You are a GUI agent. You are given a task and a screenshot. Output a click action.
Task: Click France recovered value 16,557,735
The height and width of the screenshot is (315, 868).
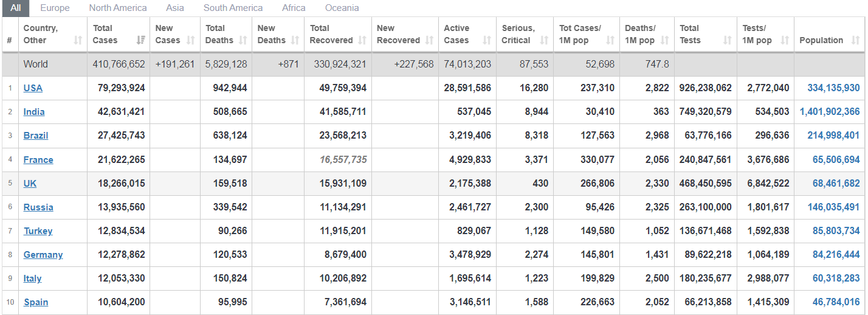click(343, 160)
